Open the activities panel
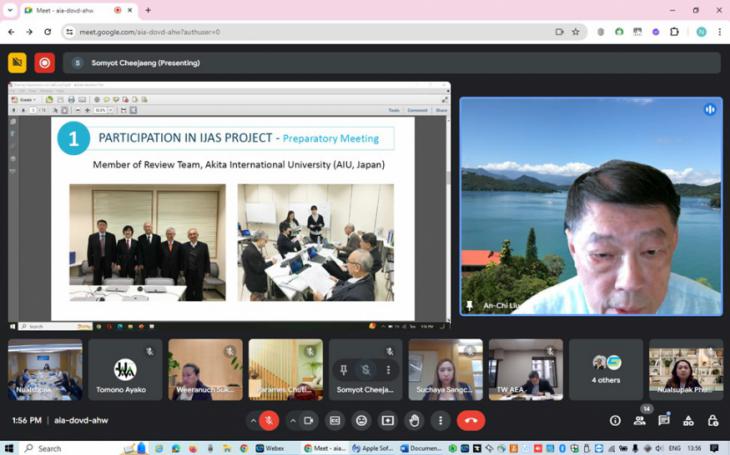Screen dimensions: 730x455 tap(688, 421)
